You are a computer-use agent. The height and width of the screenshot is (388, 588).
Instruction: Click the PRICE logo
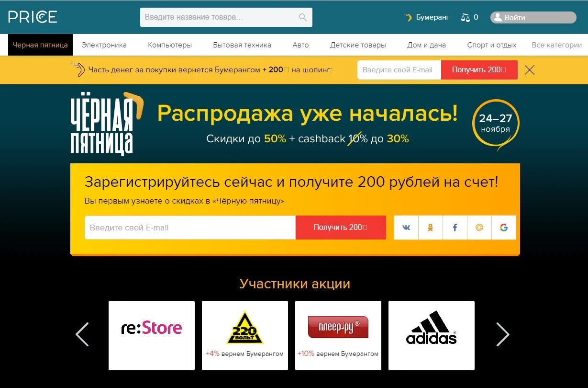33,17
